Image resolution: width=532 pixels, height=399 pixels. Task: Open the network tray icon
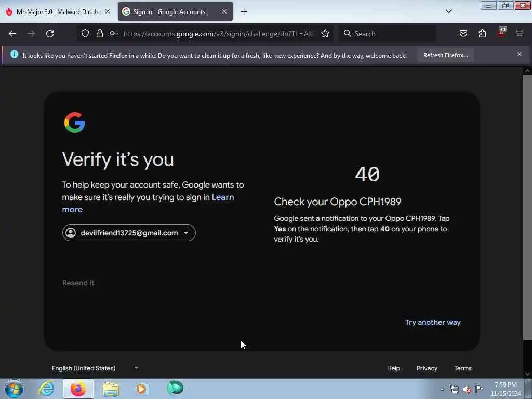(454, 390)
